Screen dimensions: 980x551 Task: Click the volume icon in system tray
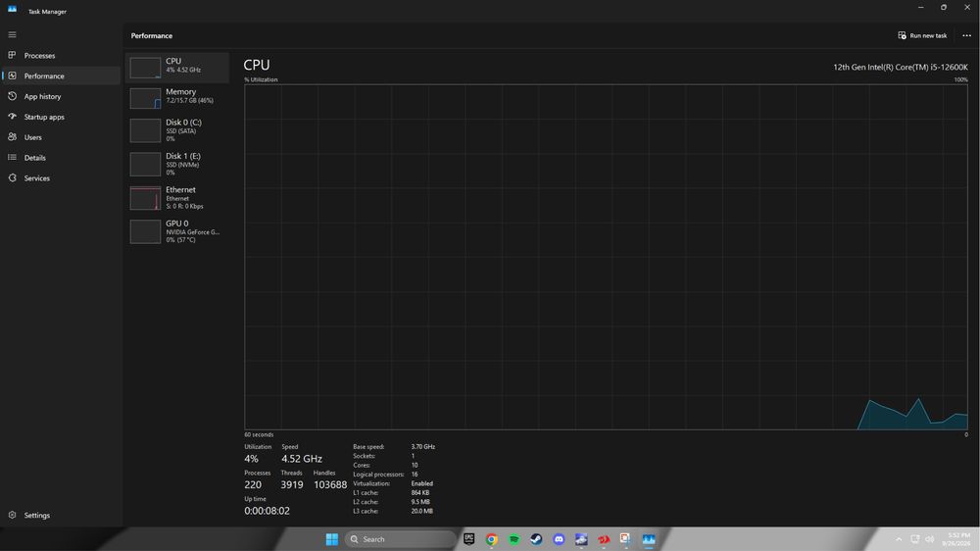(x=930, y=539)
